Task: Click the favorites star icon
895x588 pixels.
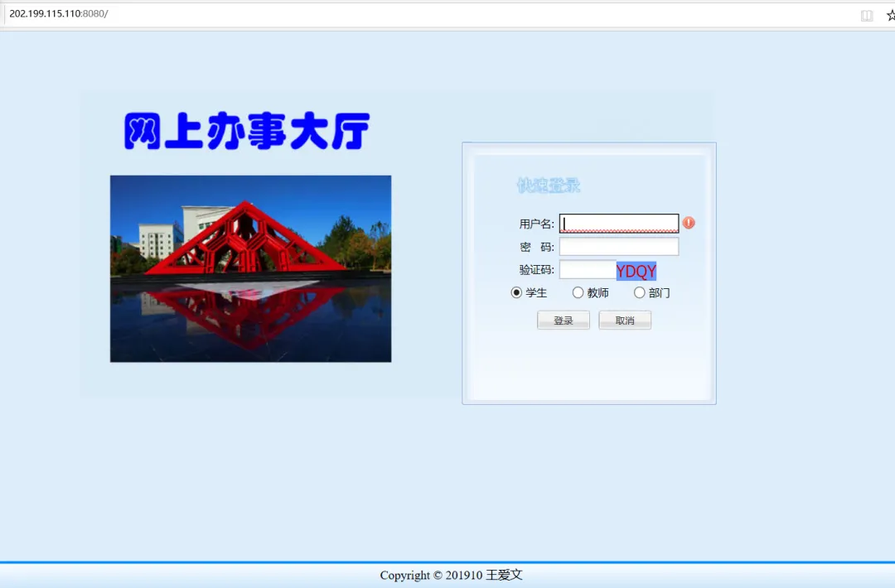Action: click(890, 16)
